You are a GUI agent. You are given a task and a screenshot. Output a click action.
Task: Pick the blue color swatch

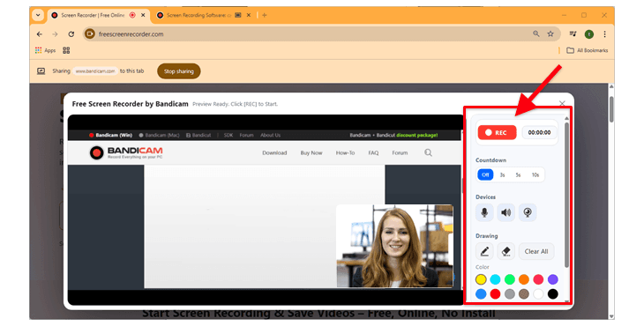[x=481, y=293]
